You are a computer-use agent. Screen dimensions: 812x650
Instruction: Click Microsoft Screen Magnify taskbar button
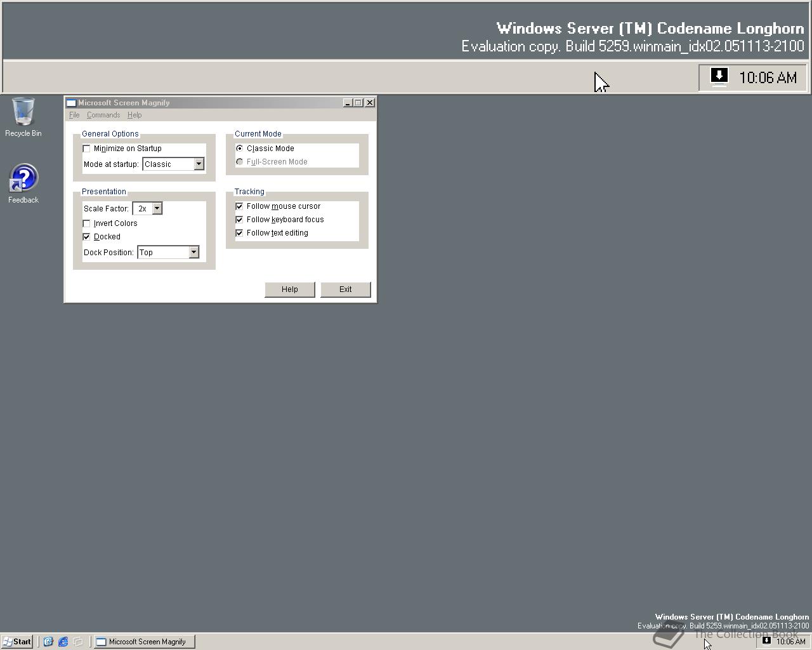tap(145, 642)
